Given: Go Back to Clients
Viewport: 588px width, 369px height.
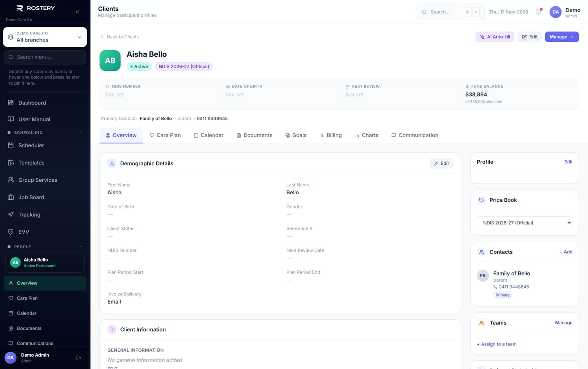Looking at the screenshot, I should pyautogui.click(x=120, y=37).
